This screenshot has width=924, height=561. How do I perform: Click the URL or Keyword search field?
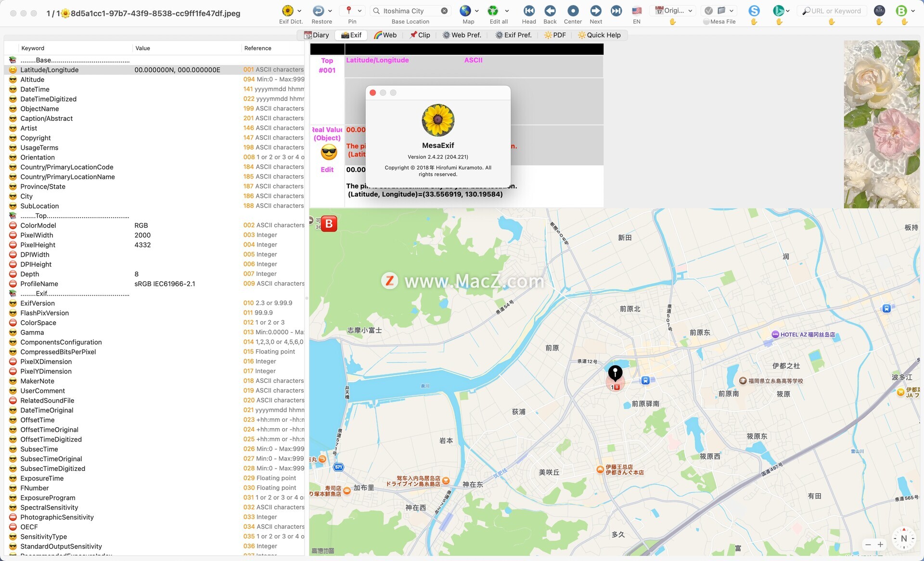(x=832, y=11)
